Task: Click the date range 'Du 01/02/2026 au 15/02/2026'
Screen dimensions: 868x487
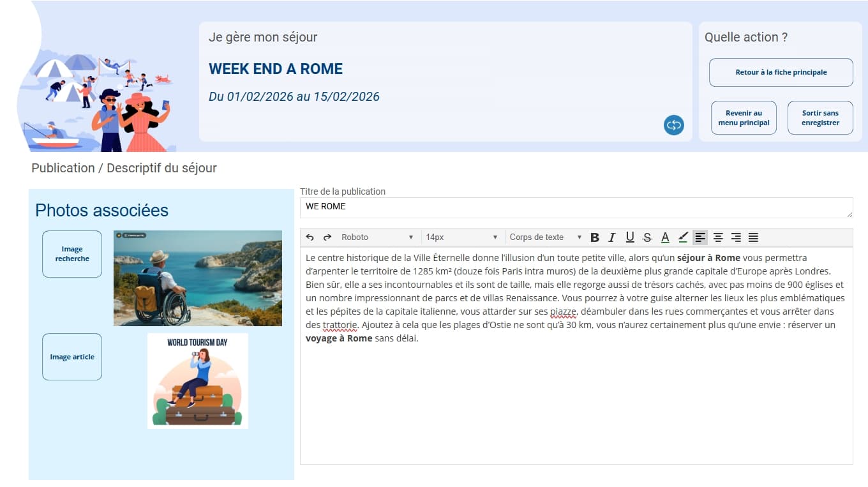Action: [x=294, y=97]
